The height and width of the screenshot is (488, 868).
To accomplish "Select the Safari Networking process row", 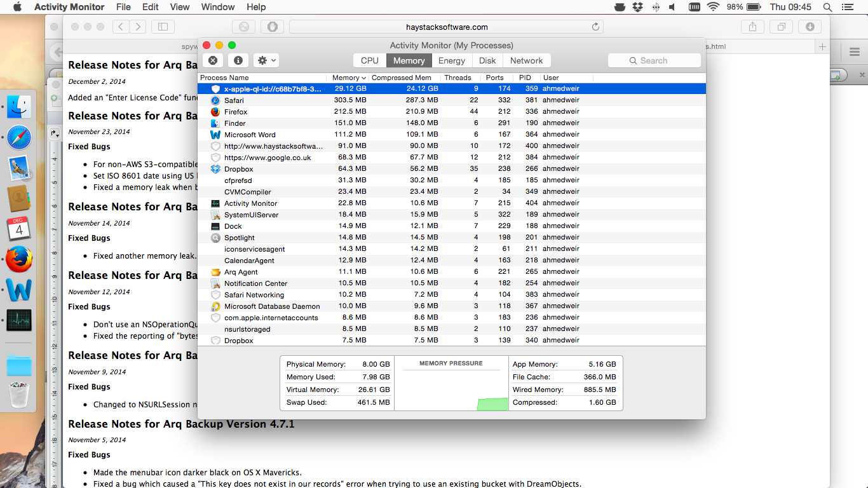I will (451, 295).
